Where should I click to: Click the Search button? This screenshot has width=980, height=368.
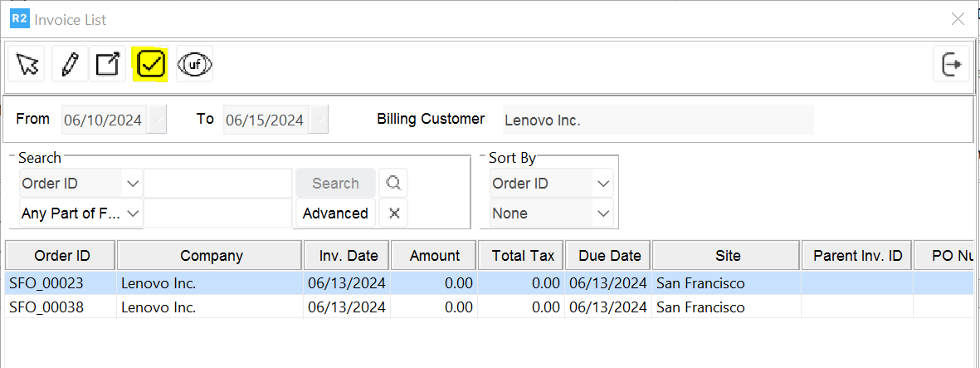click(335, 184)
